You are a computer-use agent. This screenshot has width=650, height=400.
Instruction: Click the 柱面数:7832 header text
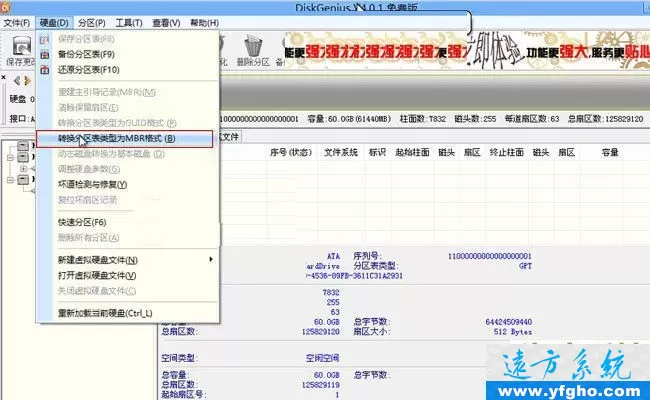tap(422, 119)
